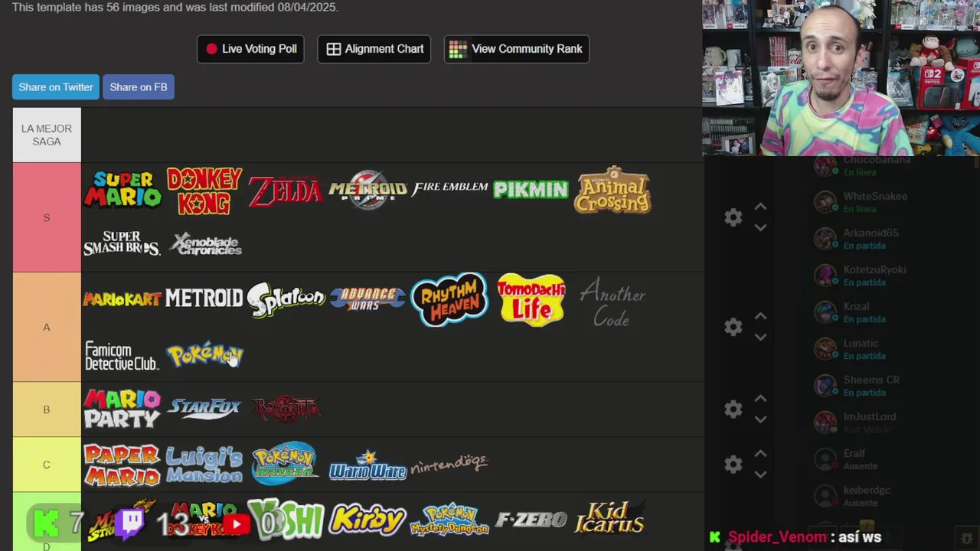The height and width of the screenshot is (551, 980).
Task: Edit the S tier label
Action: (47, 217)
